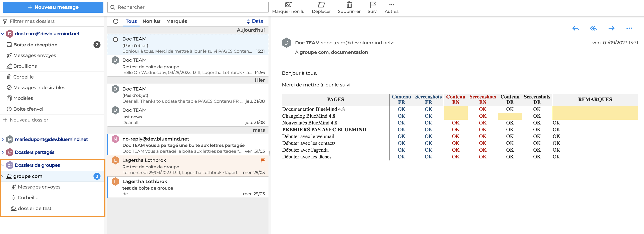
Task: Collapse the doc.team@dev.bluemind.net account tree
Action: tap(3, 33)
